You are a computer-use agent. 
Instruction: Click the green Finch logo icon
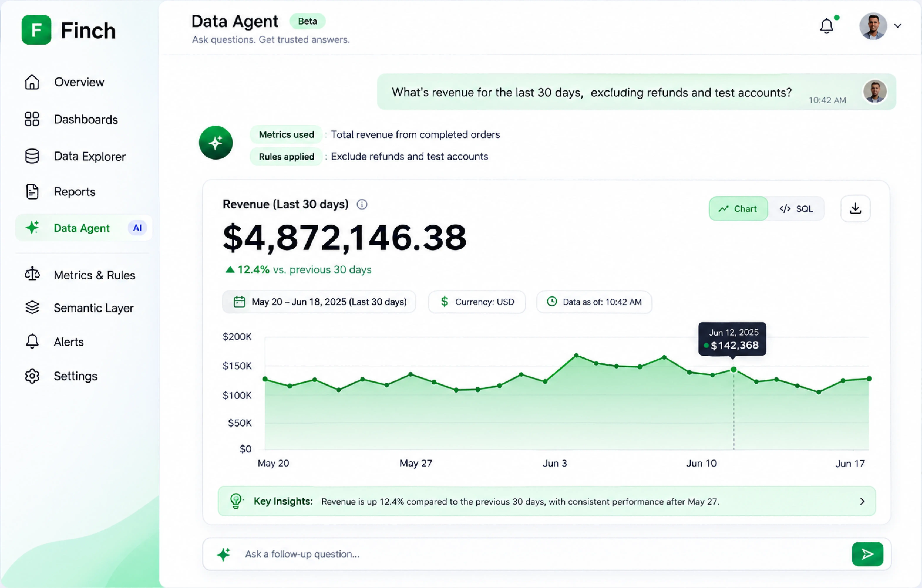click(36, 30)
